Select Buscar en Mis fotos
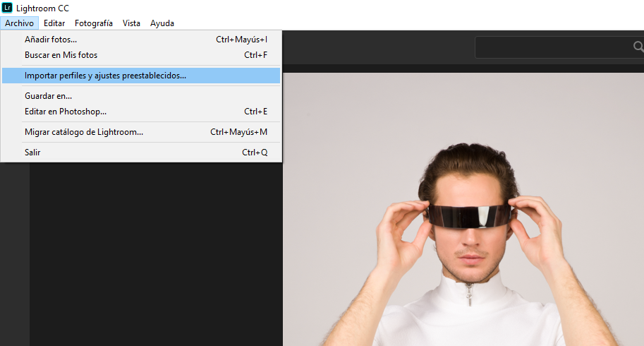This screenshot has height=346, width=644. [x=61, y=55]
